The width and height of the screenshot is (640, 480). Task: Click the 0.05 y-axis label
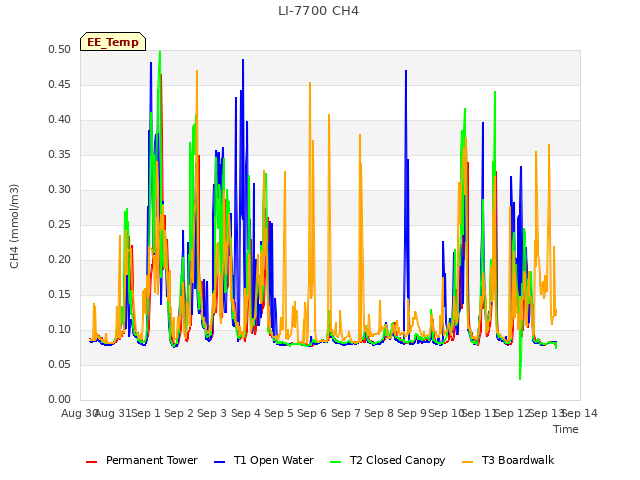coord(60,364)
